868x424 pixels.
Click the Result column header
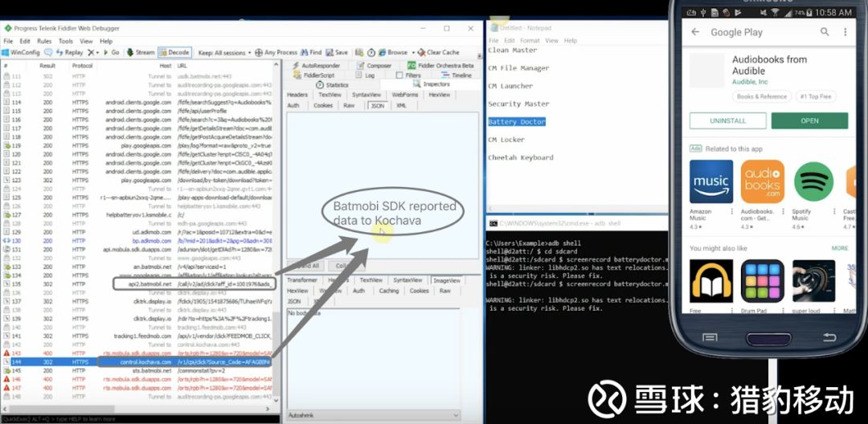point(48,66)
